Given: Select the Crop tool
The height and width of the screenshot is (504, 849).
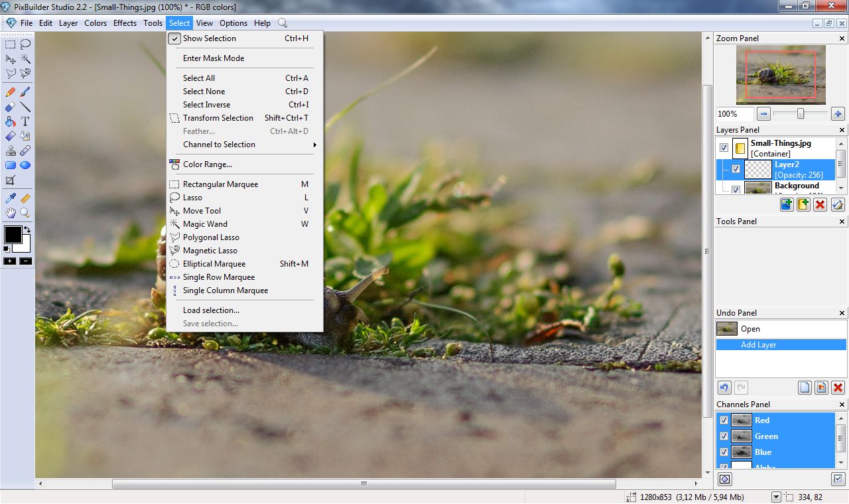Looking at the screenshot, I should [11, 180].
